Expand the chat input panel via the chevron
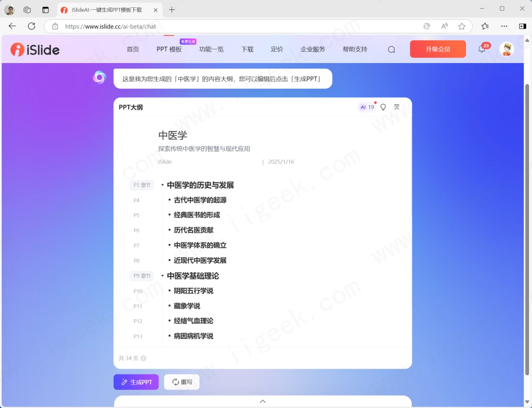Image resolution: width=532 pixels, height=408 pixels. tap(263, 401)
